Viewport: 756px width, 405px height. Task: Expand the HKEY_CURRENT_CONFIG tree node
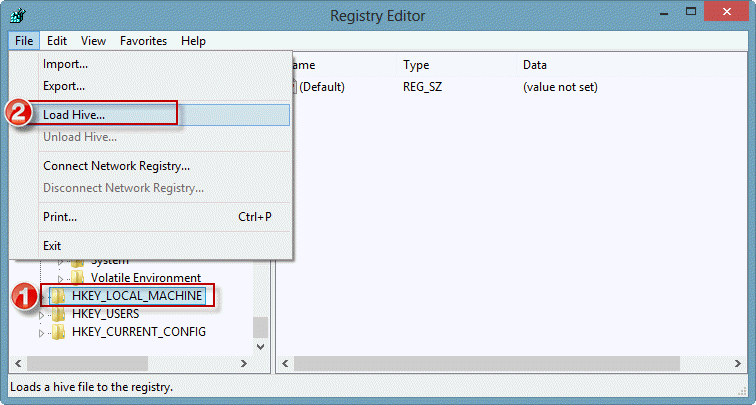42,332
